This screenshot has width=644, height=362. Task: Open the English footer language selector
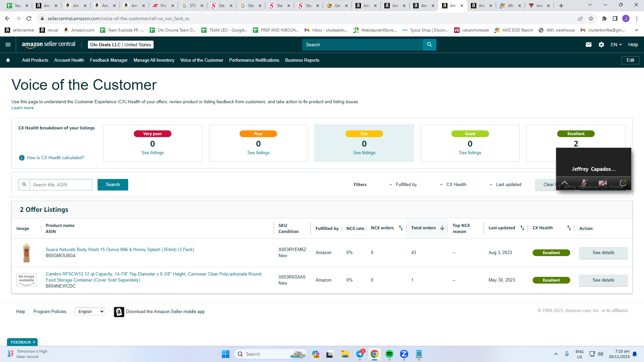[90, 312]
